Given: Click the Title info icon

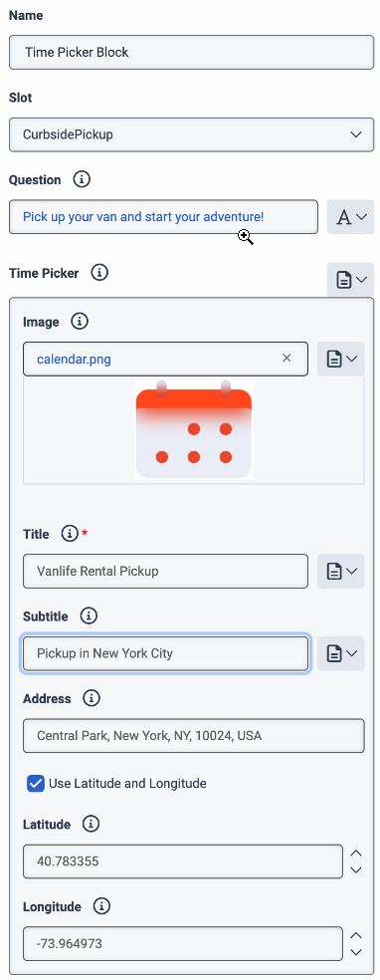Looking at the screenshot, I should coord(70,535).
